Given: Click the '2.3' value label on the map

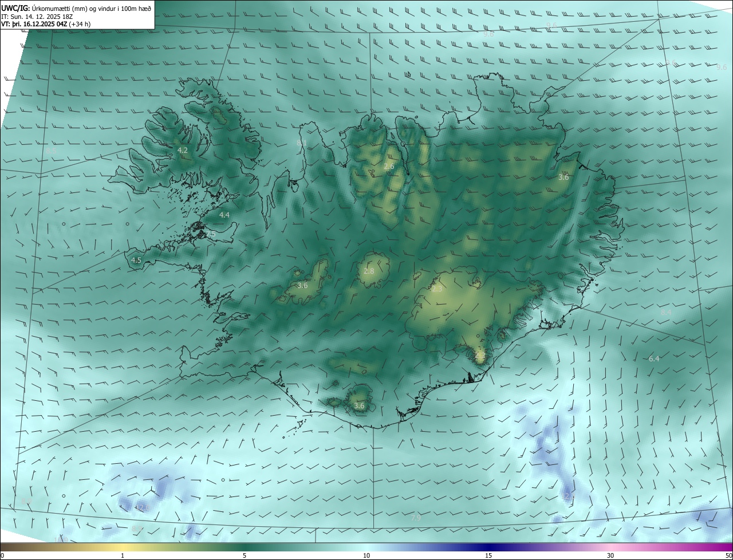Looking at the screenshot, I should point(437,289).
